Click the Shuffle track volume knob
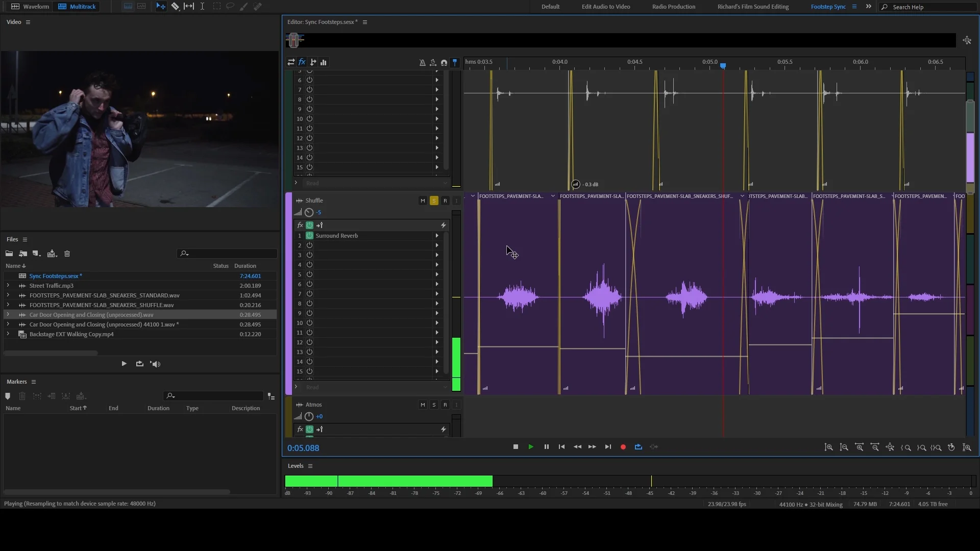 (309, 212)
